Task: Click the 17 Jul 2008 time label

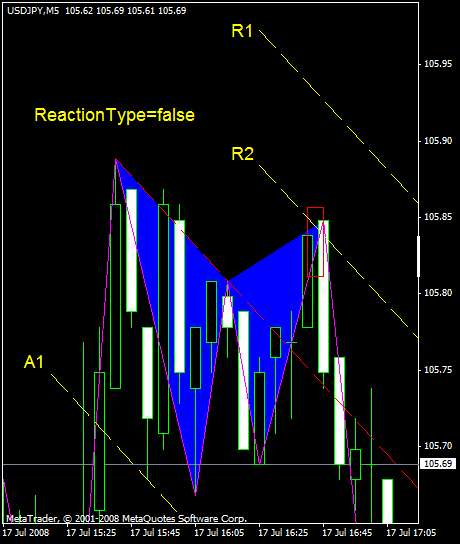Action: tap(26, 533)
